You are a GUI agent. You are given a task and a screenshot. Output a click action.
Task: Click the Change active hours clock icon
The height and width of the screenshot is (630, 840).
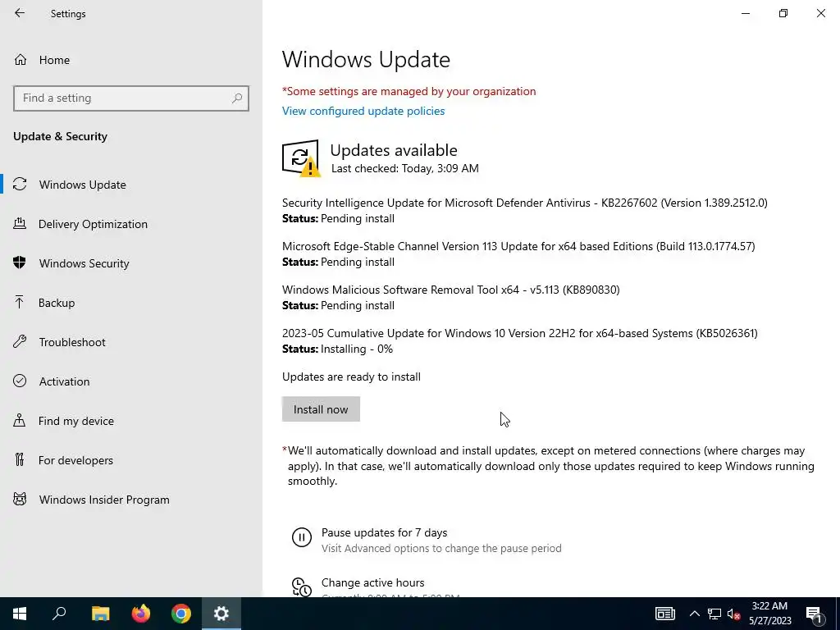point(302,587)
